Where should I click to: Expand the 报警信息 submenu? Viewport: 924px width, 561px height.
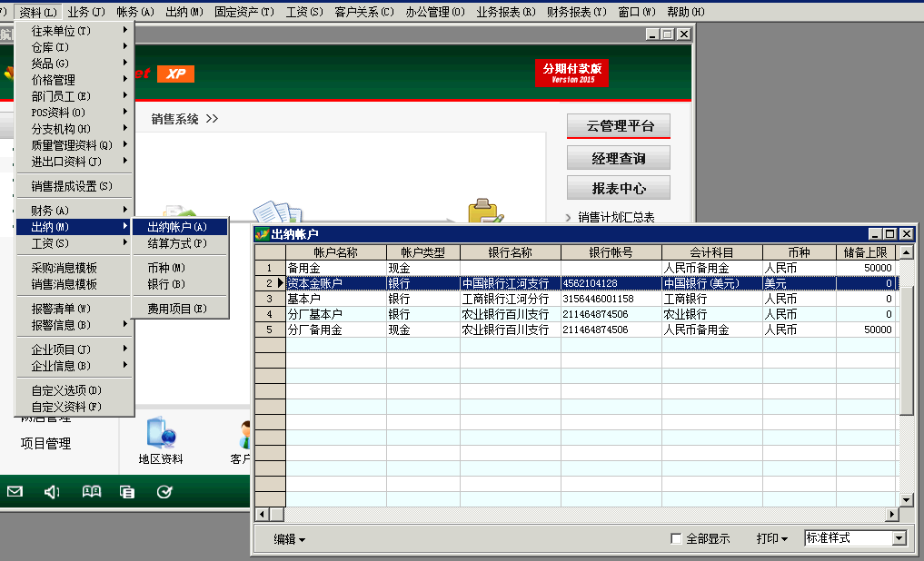coord(75,325)
